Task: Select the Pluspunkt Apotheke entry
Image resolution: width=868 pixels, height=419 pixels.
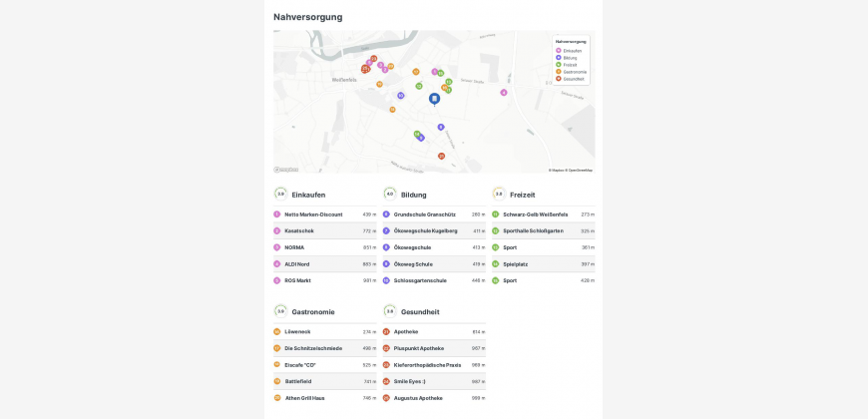Action: (434, 348)
